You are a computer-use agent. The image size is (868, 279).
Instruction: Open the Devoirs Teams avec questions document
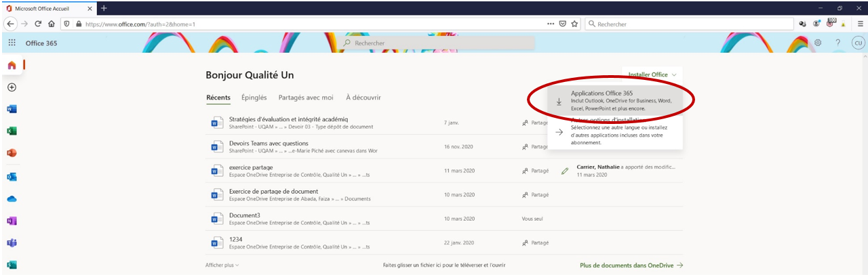point(269,144)
